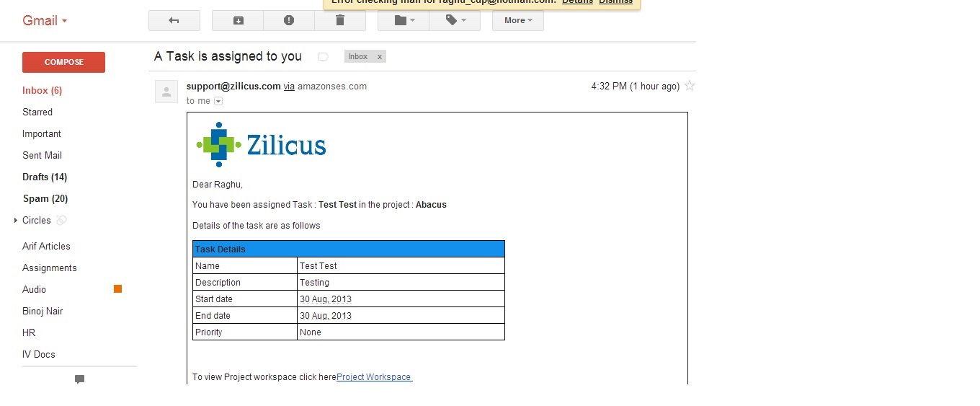Go to Drafts (14) folder
This screenshot has width=980, height=406.
click(x=45, y=177)
